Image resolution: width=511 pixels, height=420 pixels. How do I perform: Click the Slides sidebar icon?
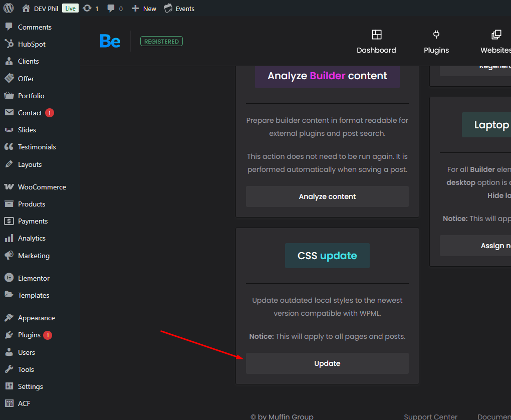[9, 130]
